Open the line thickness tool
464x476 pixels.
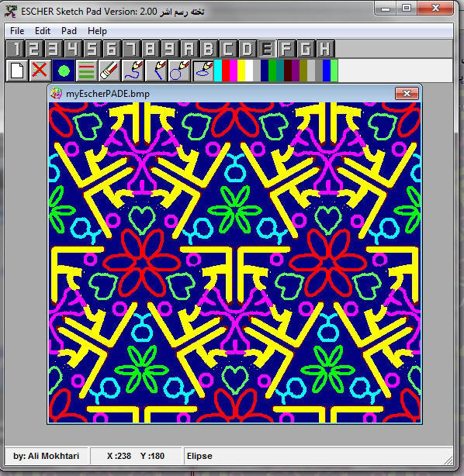pyautogui.click(x=87, y=71)
